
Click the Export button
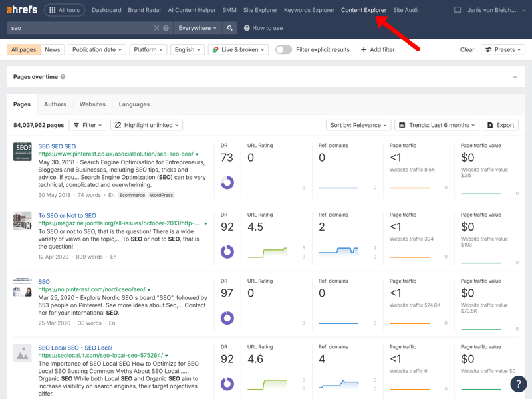click(x=501, y=125)
